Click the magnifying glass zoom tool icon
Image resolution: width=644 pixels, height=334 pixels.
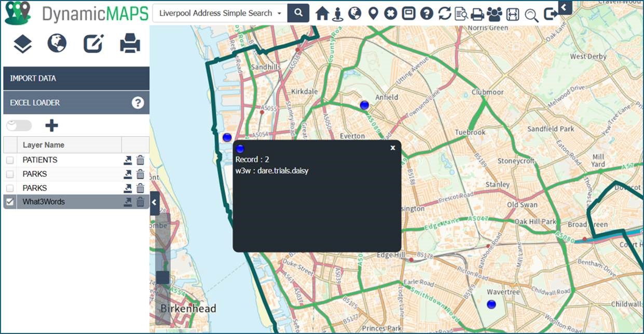(531, 15)
